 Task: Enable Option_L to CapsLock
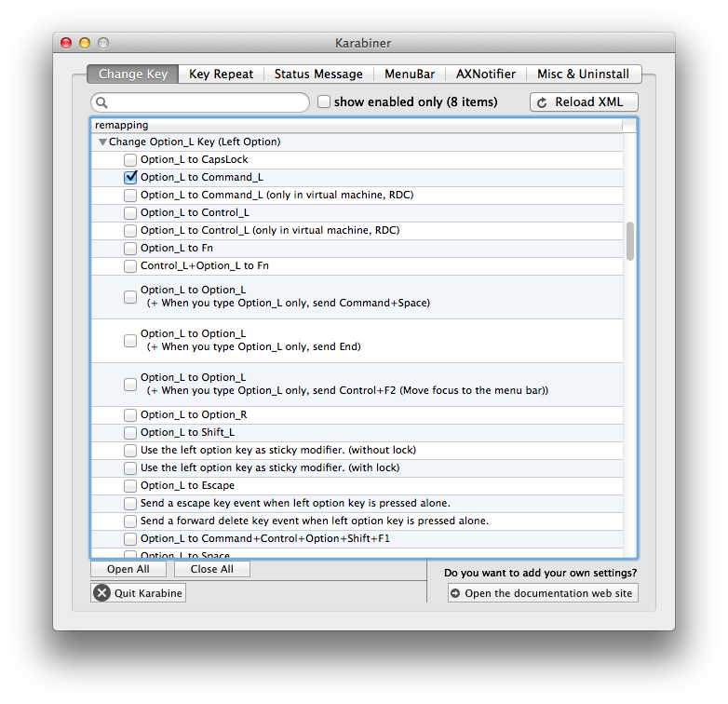click(x=130, y=160)
